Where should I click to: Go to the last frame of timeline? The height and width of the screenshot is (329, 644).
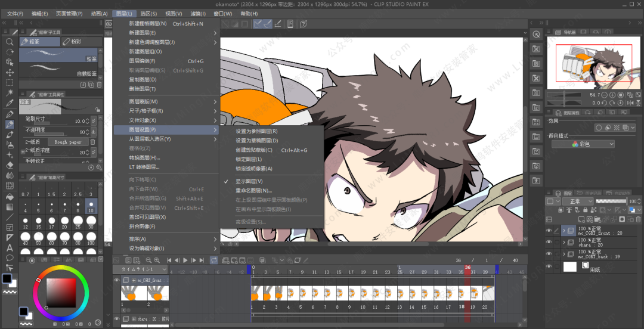point(202,260)
